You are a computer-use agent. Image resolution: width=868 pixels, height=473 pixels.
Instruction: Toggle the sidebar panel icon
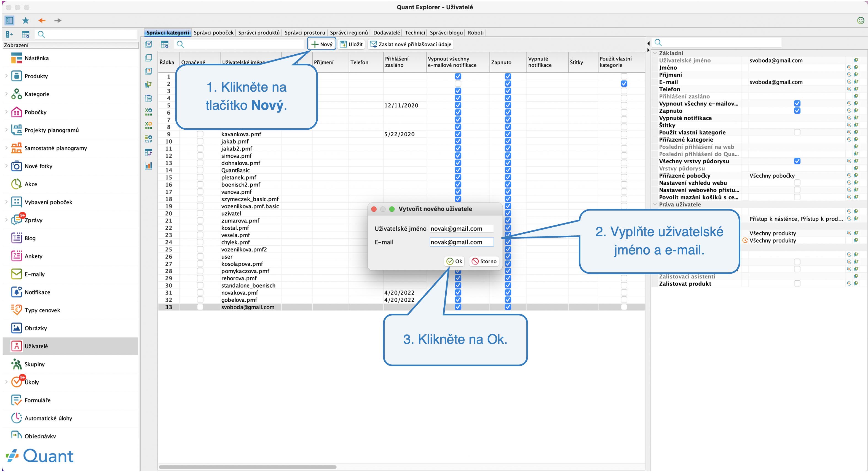[9, 21]
